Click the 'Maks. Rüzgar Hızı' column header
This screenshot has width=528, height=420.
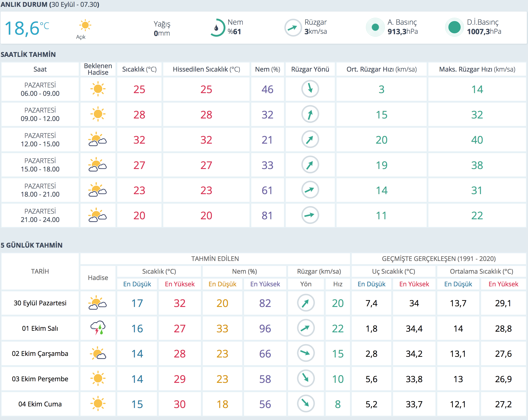477,69
